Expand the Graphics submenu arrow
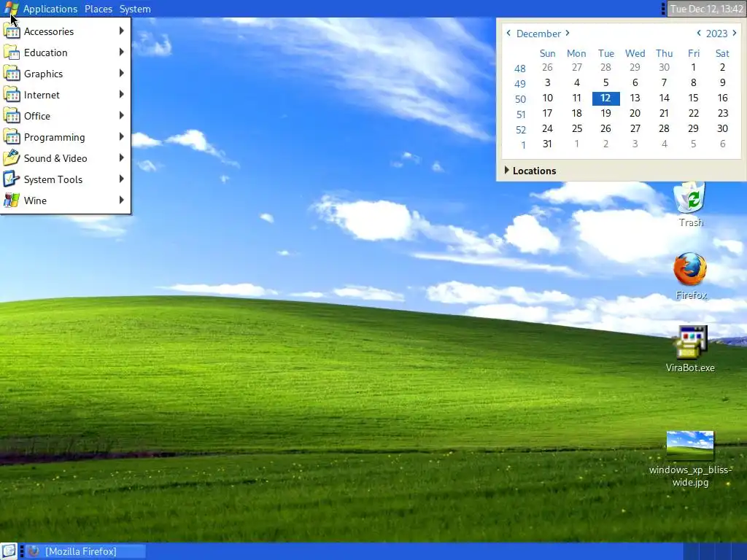This screenshot has height=560, width=747. tap(122, 74)
